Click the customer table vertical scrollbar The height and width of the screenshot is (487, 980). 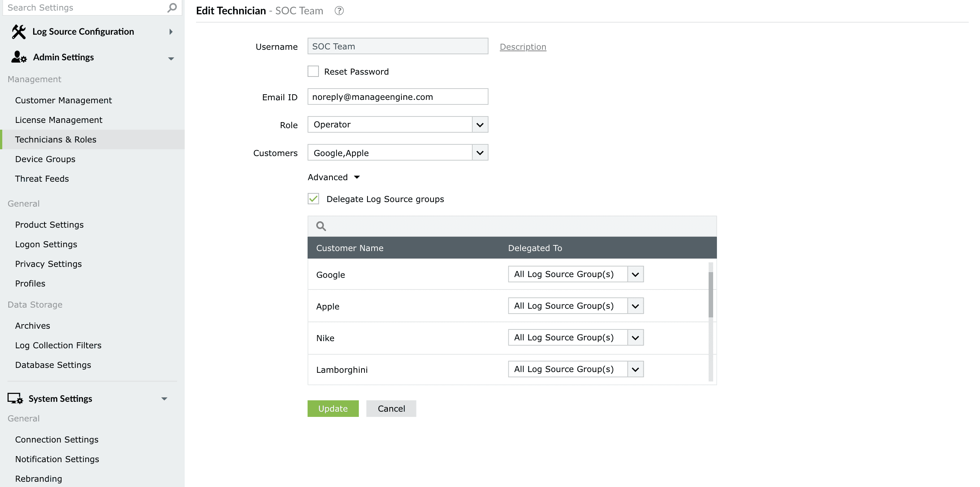point(710,295)
